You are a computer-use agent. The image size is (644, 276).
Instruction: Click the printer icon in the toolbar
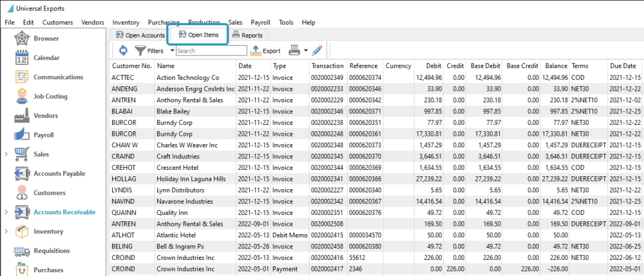coord(294,50)
